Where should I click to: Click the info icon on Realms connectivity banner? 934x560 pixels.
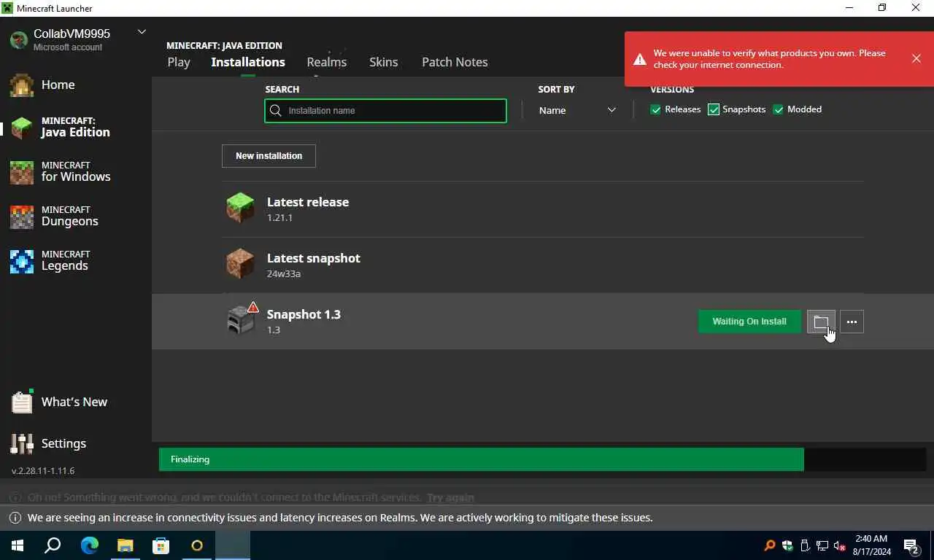tap(15, 518)
